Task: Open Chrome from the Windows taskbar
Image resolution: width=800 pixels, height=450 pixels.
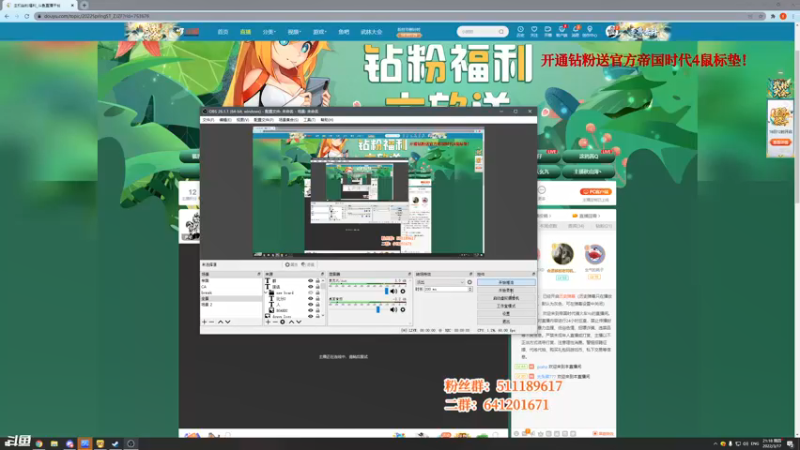Action: tap(39, 444)
